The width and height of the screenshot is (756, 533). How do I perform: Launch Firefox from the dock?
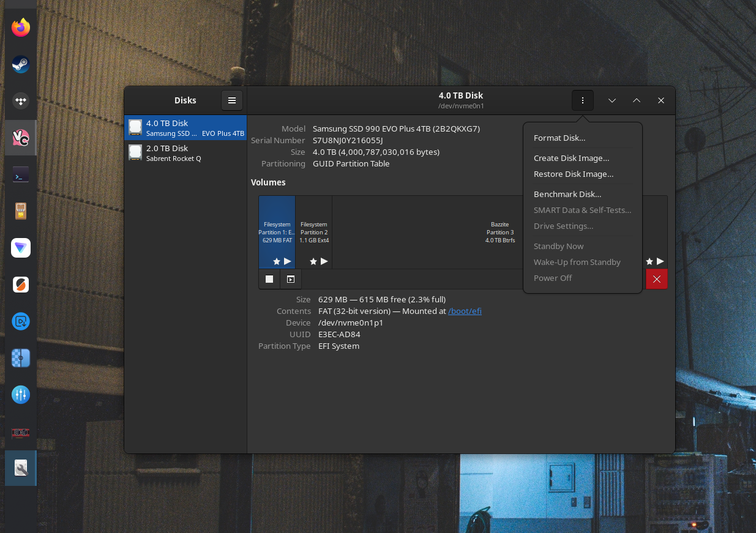(x=21, y=28)
